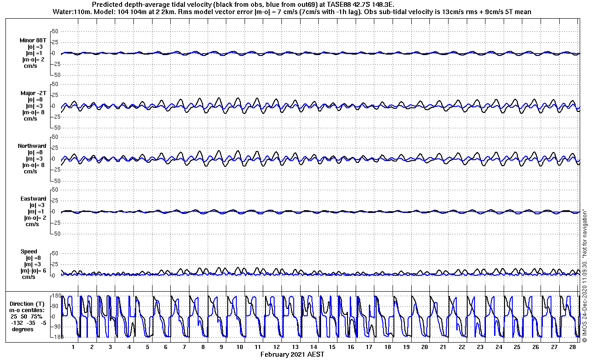Click day '25' on the date axis
Viewport: 592px width, 364px height.
[x=517, y=347]
